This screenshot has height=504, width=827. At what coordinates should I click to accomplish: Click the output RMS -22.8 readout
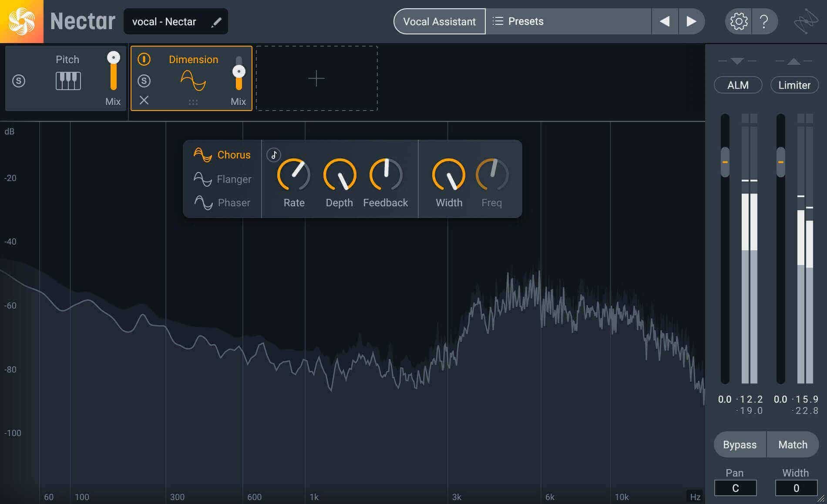pyautogui.click(x=806, y=410)
